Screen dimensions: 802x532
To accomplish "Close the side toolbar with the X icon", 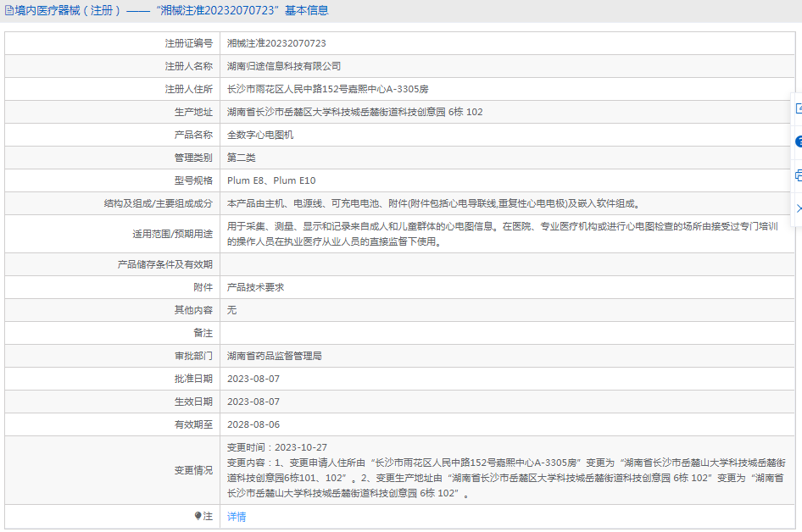I will 799,208.
